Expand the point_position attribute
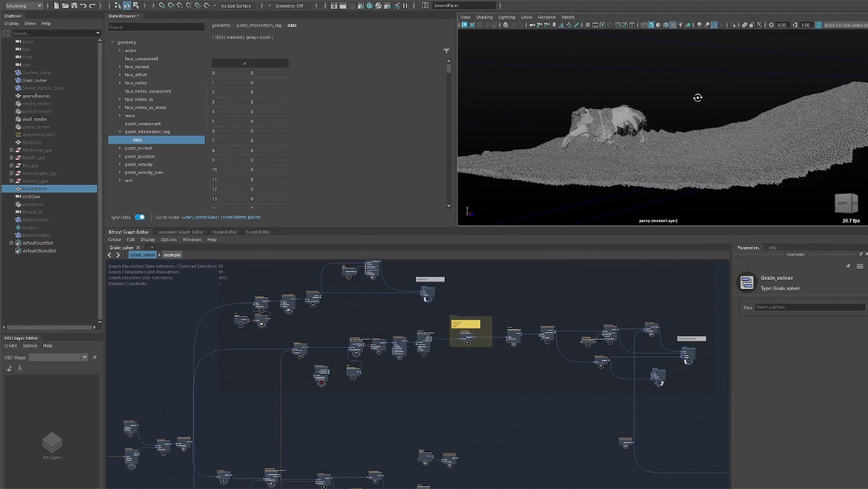 tap(120, 156)
